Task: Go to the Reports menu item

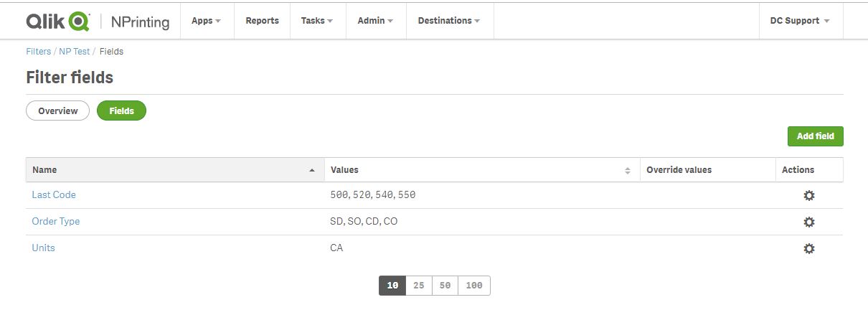Action: pos(262,21)
